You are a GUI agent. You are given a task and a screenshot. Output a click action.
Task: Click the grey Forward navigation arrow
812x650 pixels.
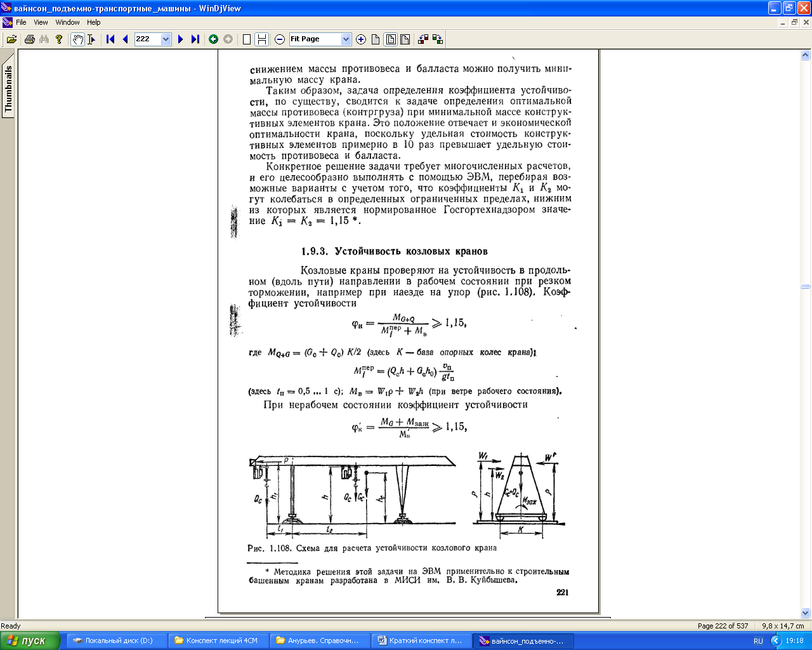point(228,39)
